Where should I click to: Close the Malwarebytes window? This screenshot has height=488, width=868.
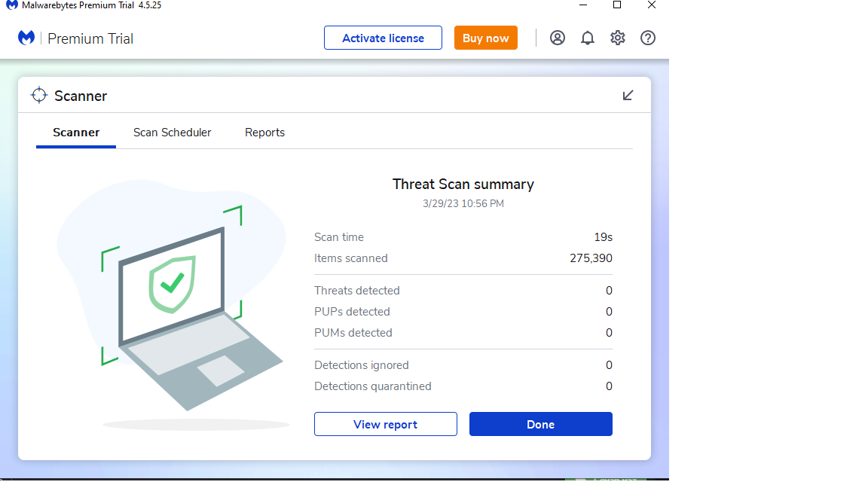[x=652, y=5]
